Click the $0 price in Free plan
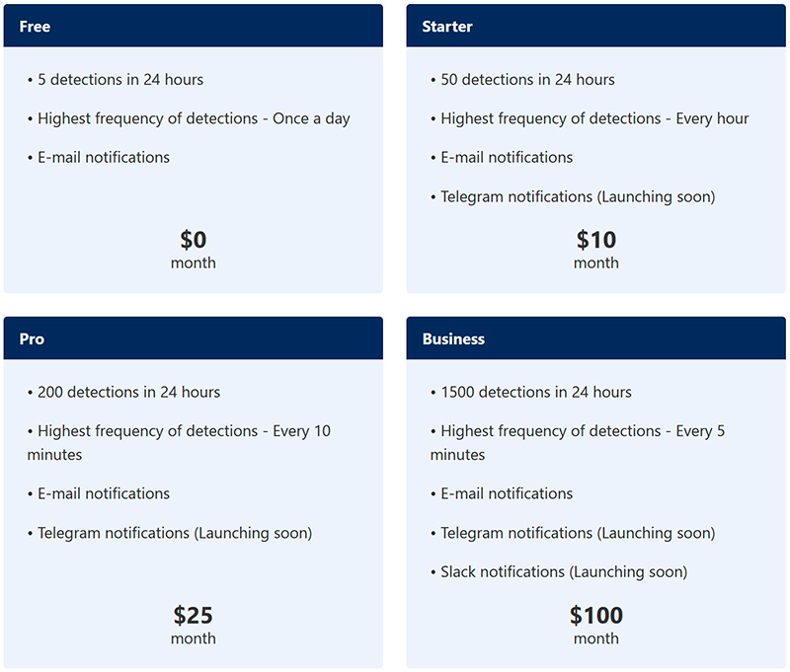The image size is (790, 672). pos(193,240)
